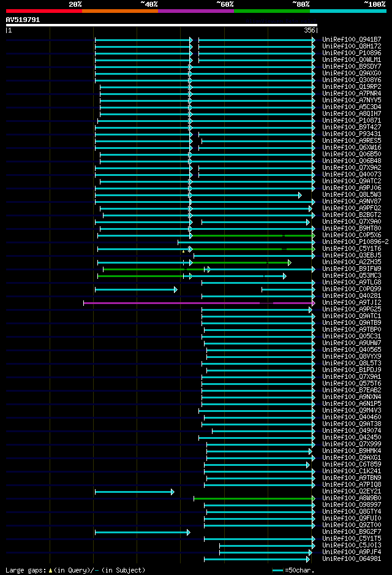Viewport: 392px width, 575px height.
Task: Open hit UniRef100_Q9AXG0
Action: (x=352, y=73)
